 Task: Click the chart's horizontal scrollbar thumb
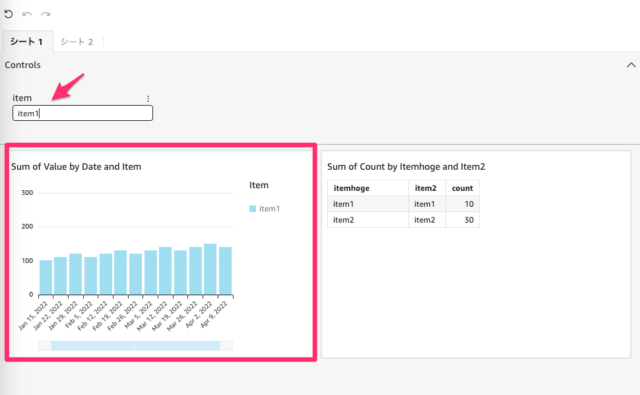click(x=136, y=346)
